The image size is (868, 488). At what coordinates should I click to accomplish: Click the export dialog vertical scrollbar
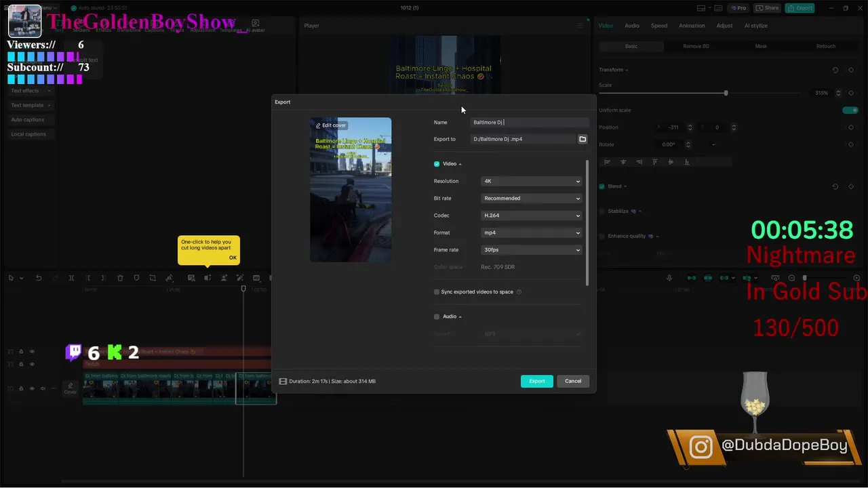point(587,222)
